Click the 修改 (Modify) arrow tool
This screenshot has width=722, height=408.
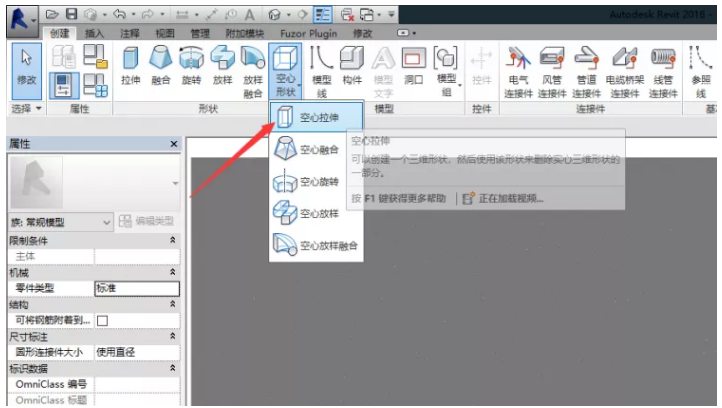pyautogui.click(x=27, y=71)
